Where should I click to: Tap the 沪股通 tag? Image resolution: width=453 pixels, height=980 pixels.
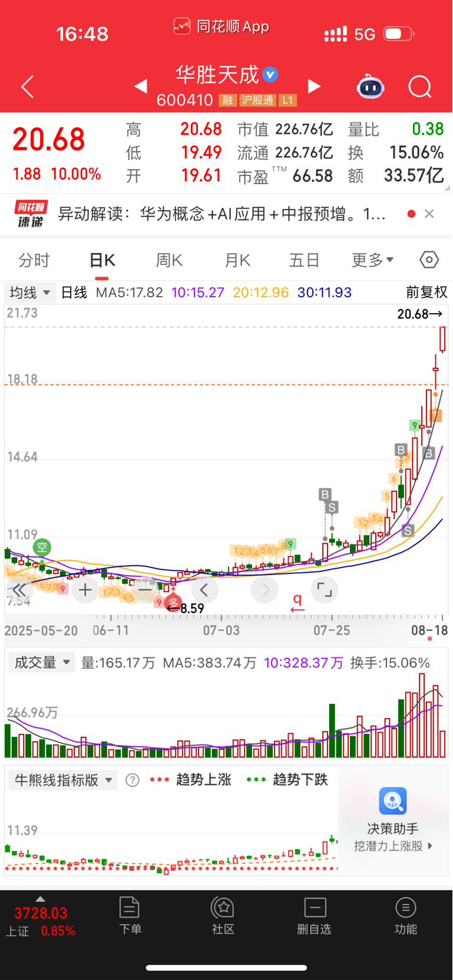[x=257, y=100]
